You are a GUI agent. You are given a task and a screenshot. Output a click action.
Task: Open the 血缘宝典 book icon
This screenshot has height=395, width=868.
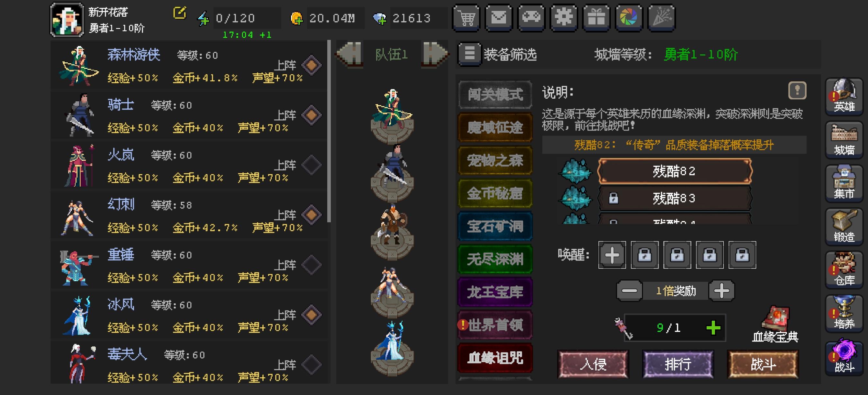click(x=775, y=325)
